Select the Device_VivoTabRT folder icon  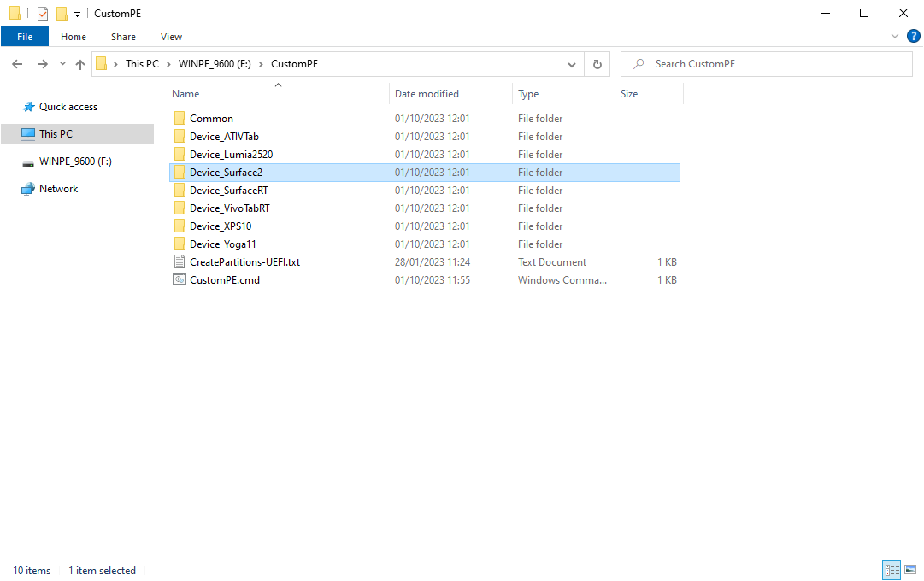(x=180, y=208)
